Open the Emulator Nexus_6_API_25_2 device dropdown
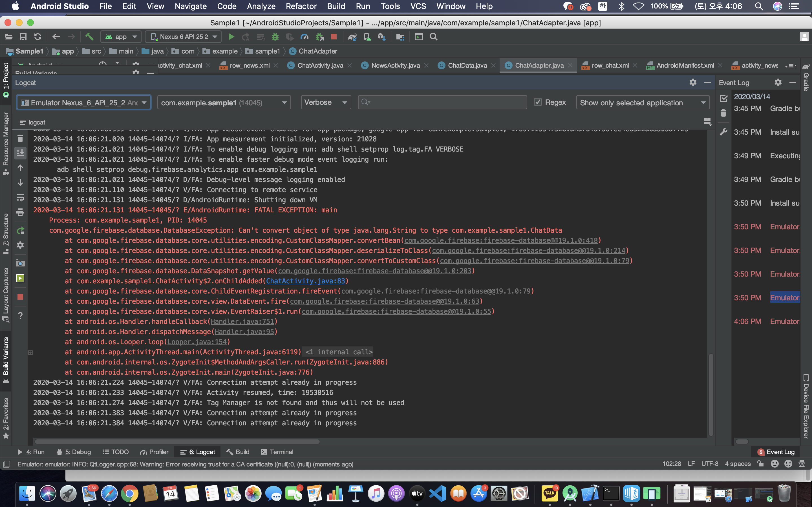 pos(83,103)
